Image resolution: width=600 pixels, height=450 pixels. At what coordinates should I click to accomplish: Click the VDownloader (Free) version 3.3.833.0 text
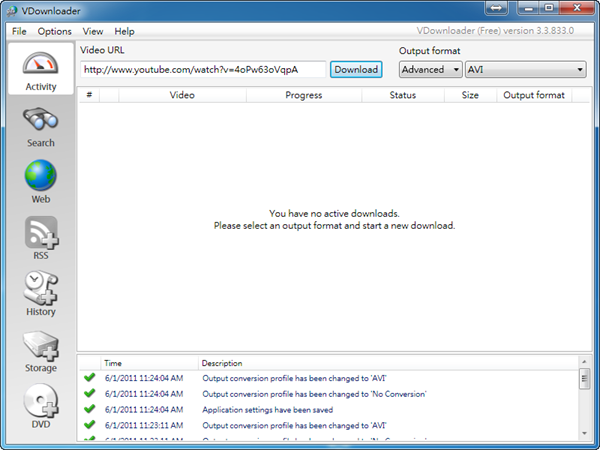click(495, 31)
